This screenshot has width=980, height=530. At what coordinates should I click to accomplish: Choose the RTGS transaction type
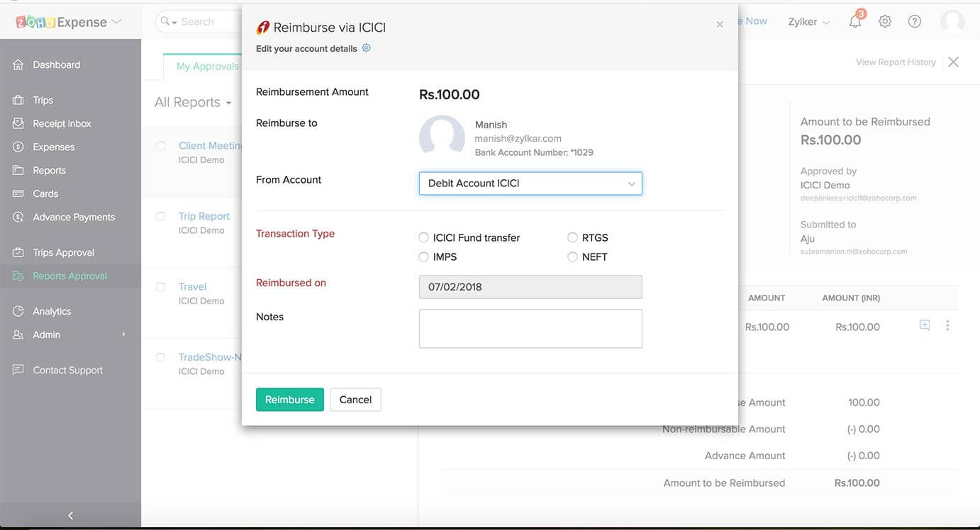click(x=573, y=238)
